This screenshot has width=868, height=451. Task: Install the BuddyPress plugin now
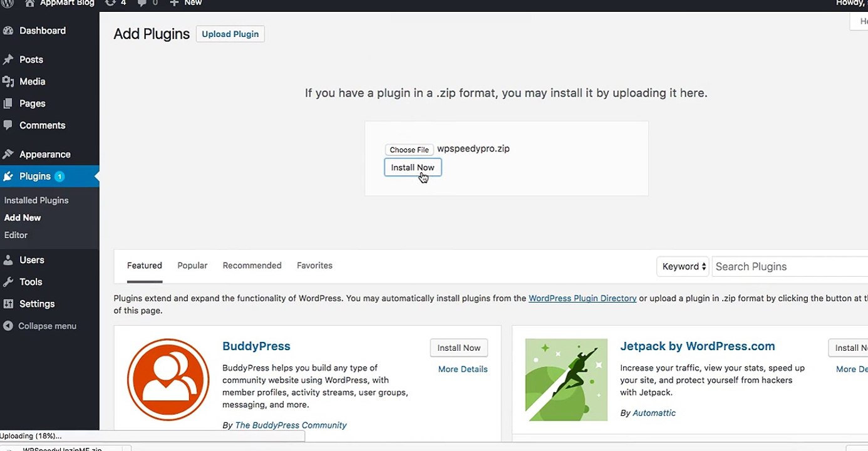pyautogui.click(x=459, y=348)
